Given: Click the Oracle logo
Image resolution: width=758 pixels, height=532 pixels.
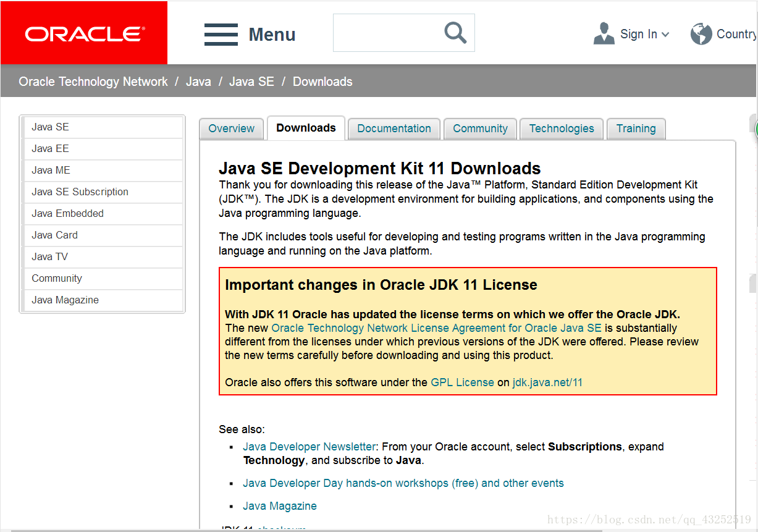Looking at the screenshot, I should [85, 33].
